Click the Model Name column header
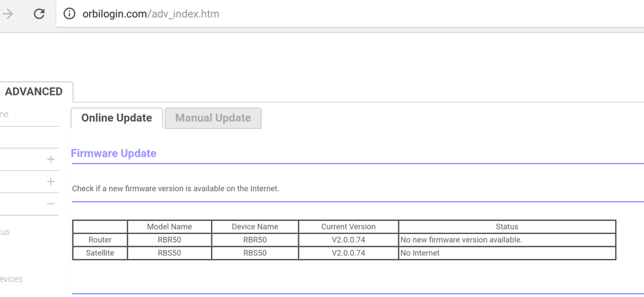The width and height of the screenshot is (644, 297). (x=169, y=227)
